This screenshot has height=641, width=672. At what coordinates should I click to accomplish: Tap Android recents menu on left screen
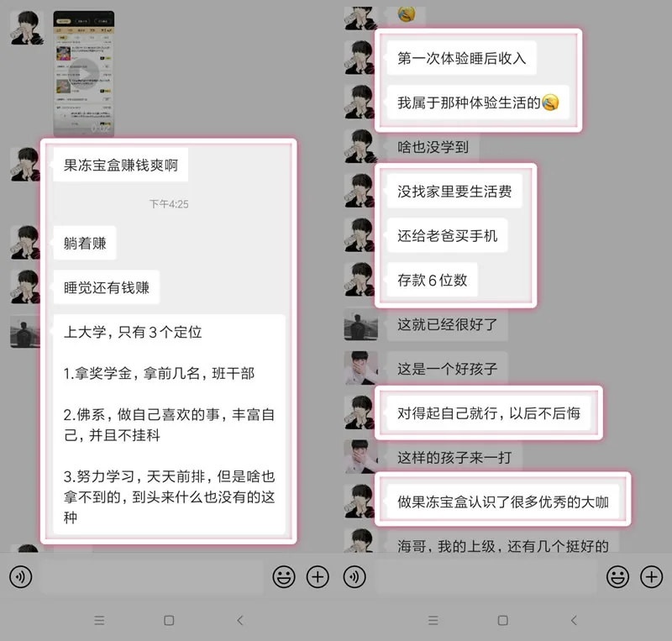tap(99, 620)
